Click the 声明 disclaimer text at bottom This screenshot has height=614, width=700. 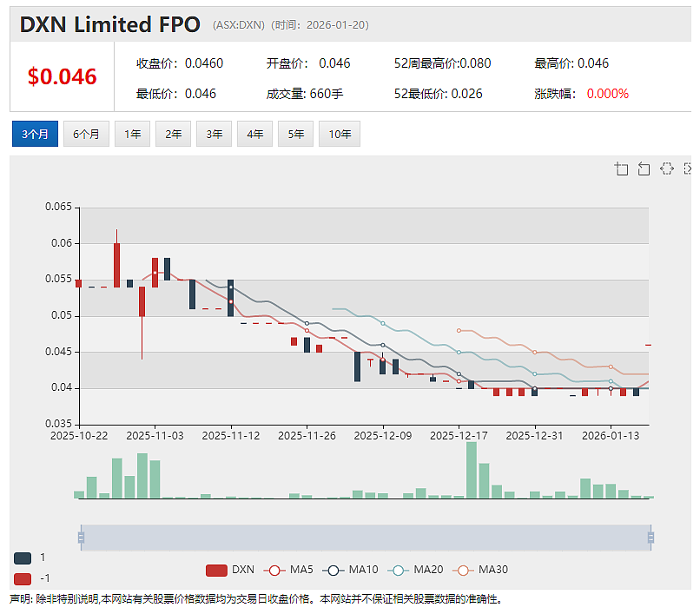click(256, 599)
